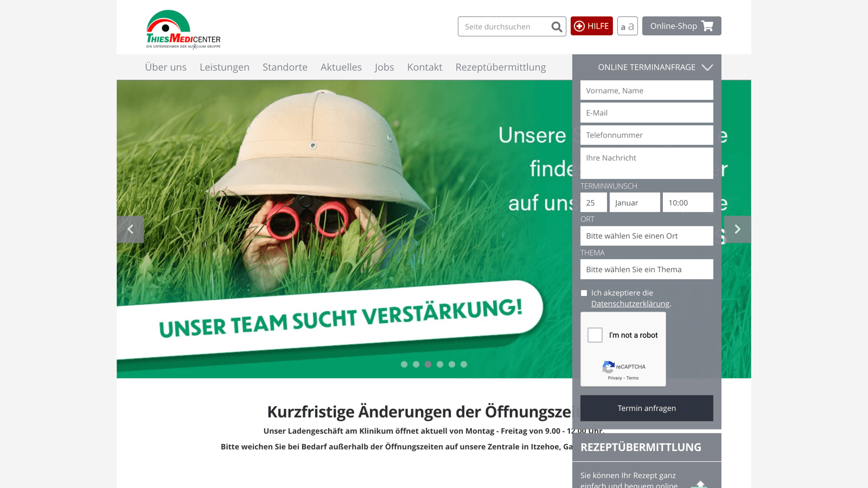Open the Datenschutzerklärung link

pyautogui.click(x=630, y=304)
